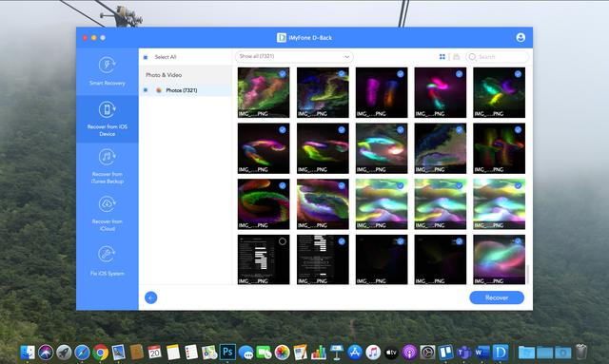Viewport: 609px width, 364px height.
Task: Open the Notes app in dock
Action: (173, 353)
